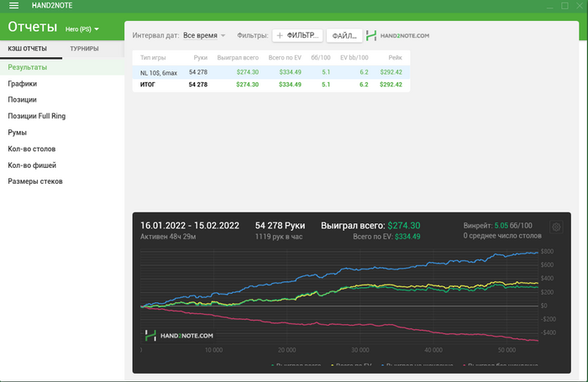588x382 pixels.
Task: Switch to the ТУРНИРЫ tab
Action: pos(84,49)
